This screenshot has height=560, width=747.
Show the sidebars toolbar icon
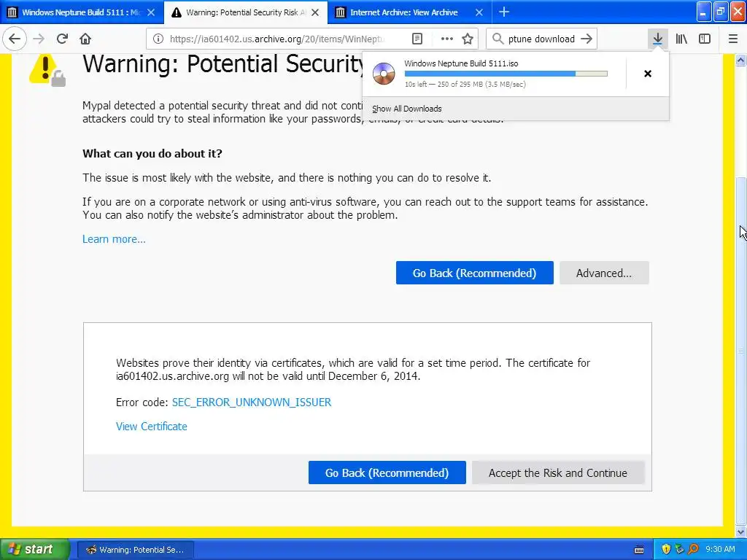[705, 39]
